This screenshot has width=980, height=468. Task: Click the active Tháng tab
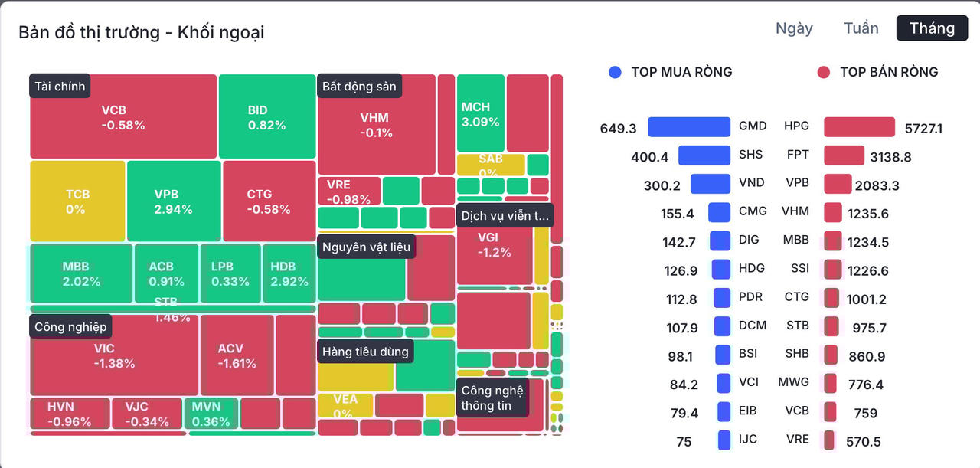932,28
